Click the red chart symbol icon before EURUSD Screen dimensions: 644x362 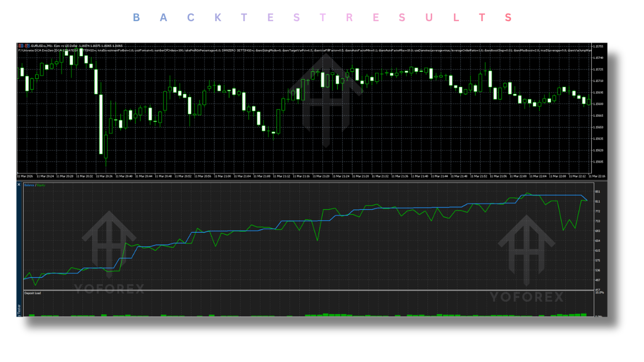(21, 46)
